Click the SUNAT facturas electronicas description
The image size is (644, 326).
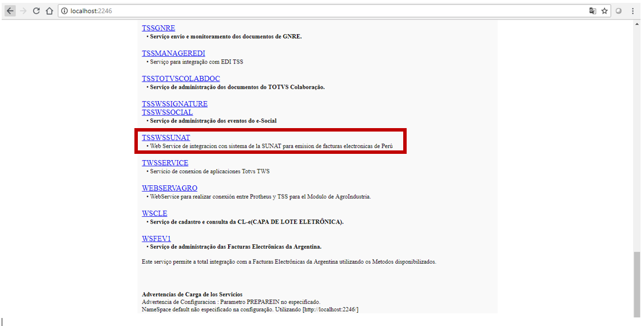pos(271,146)
